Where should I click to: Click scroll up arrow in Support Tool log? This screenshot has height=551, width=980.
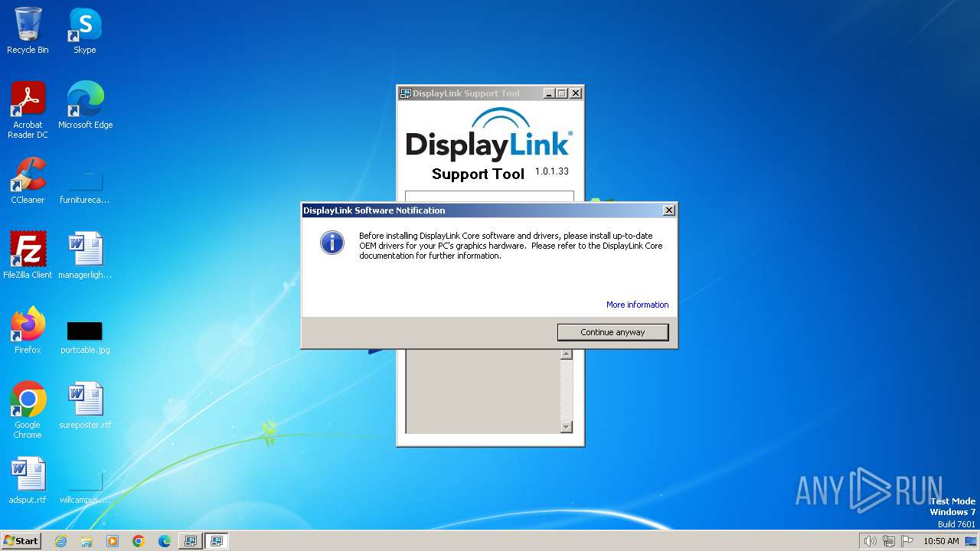pyautogui.click(x=567, y=354)
